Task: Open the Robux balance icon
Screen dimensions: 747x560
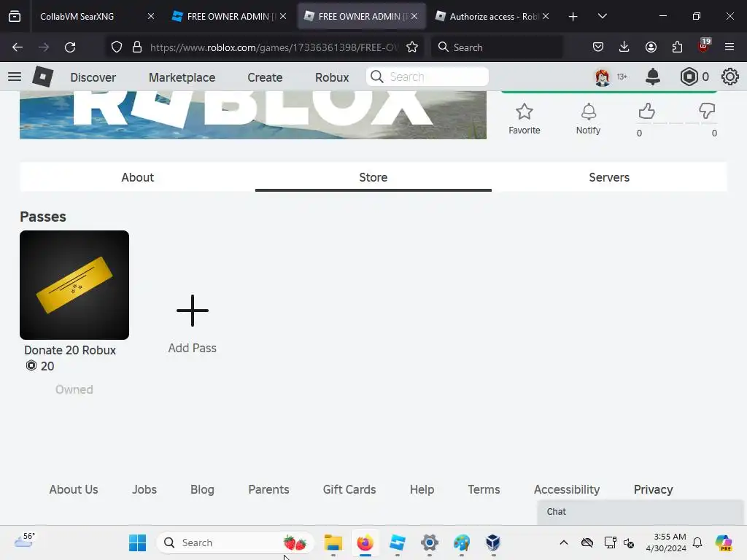Action: tap(689, 77)
